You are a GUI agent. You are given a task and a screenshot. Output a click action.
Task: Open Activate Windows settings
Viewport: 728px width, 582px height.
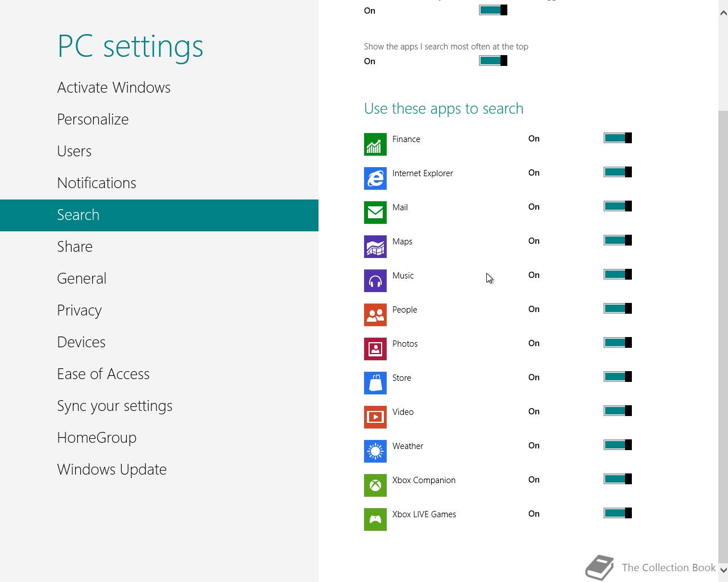pos(159,88)
